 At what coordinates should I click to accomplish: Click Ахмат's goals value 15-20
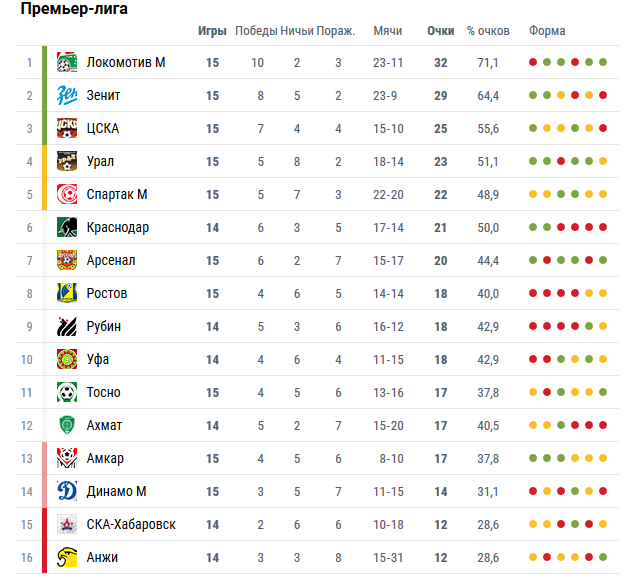pos(388,425)
